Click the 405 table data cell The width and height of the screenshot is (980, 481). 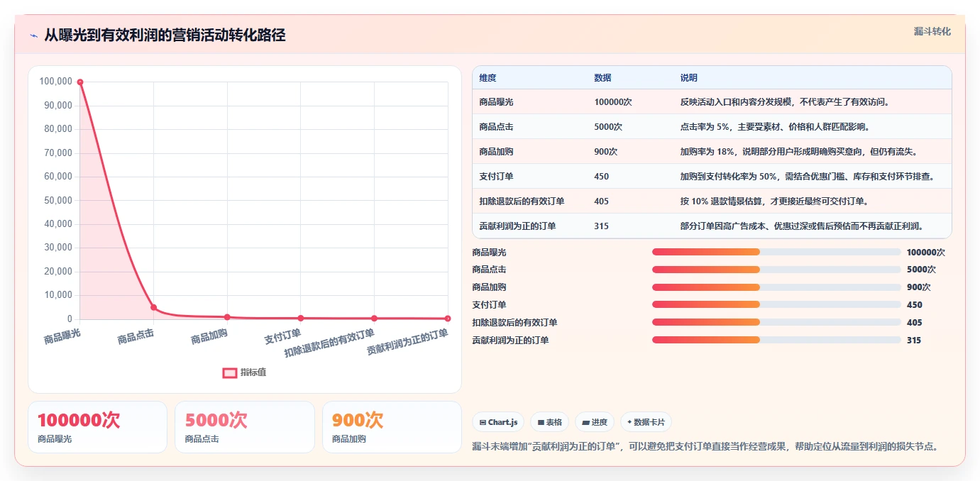[630, 201]
